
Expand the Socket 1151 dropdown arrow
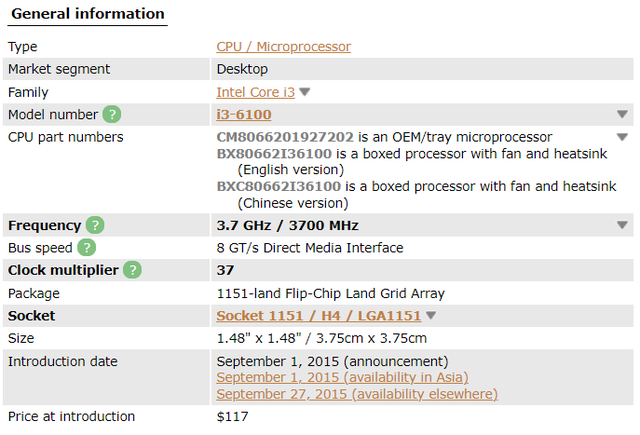point(431,316)
